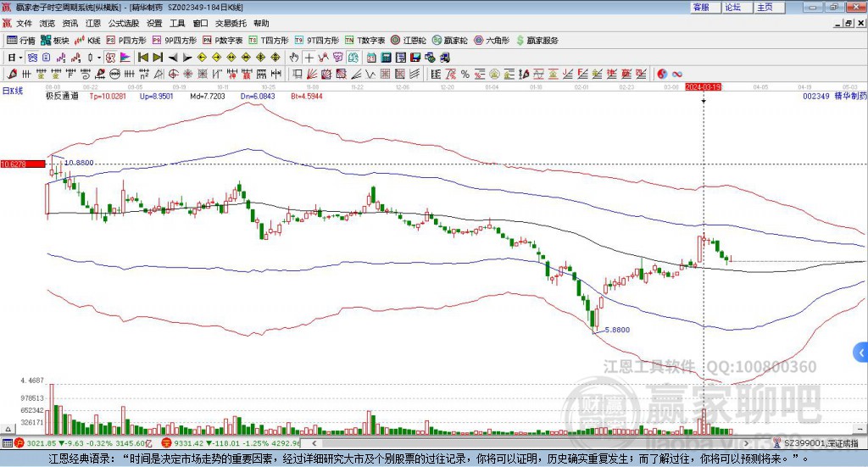
Task: Open the 板块 sector view
Action: click(x=55, y=41)
